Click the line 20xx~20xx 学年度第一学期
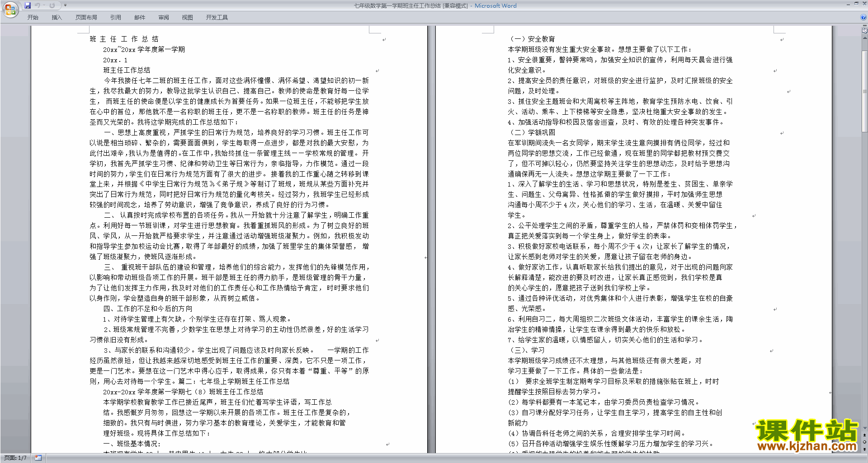868x463 pixels. (x=144, y=49)
